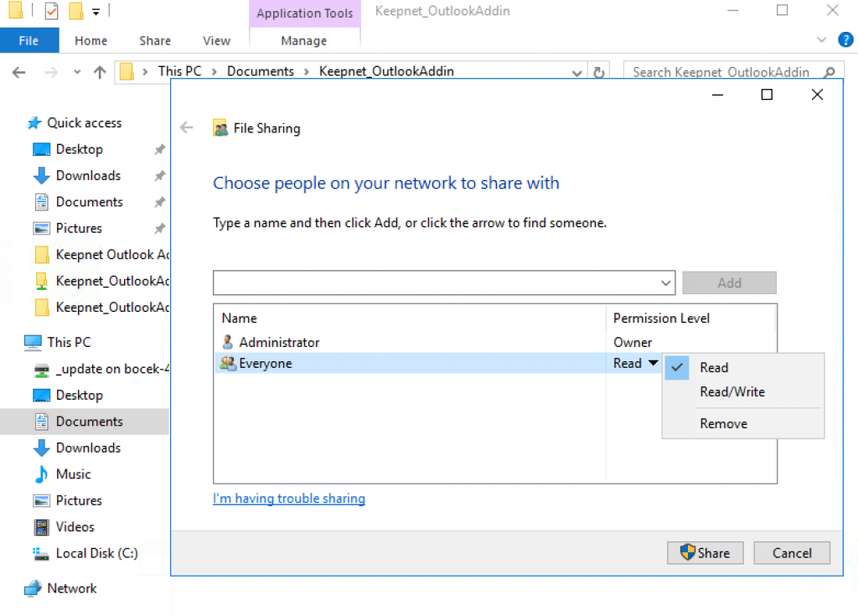Click the Documents breadcrumb segment
858x616 pixels.
pyautogui.click(x=261, y=72)
